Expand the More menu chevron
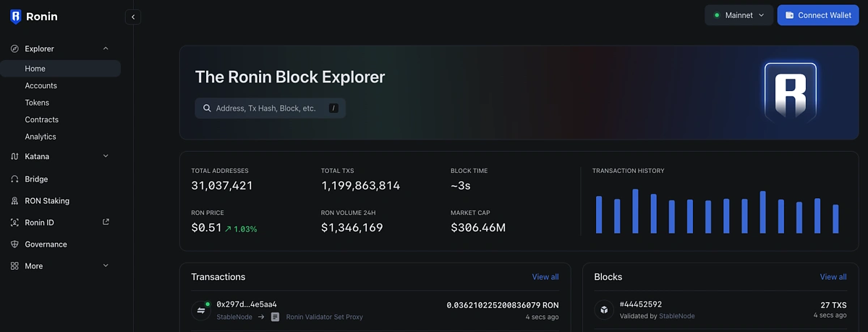868x332 pixels. (106, 266)
